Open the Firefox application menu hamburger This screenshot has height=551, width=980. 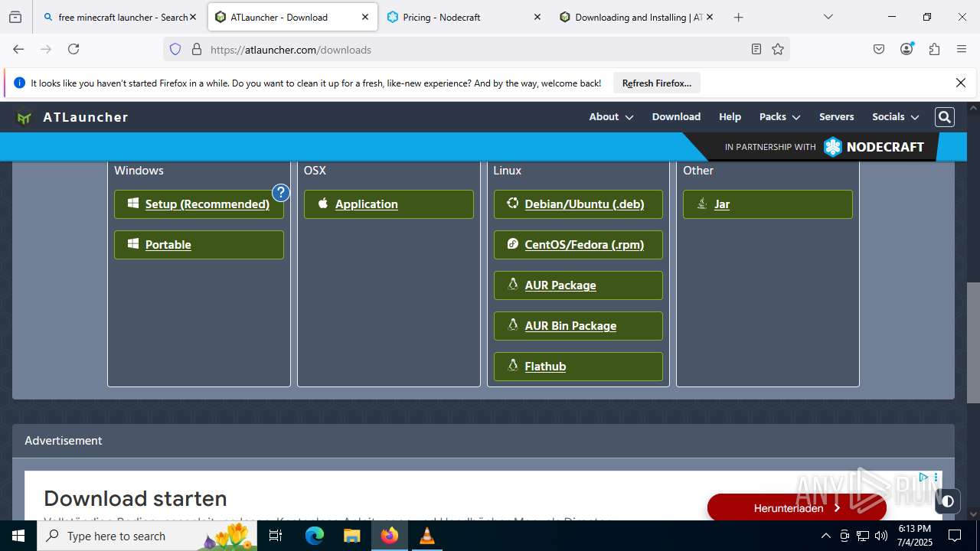(x=962, y=49)
